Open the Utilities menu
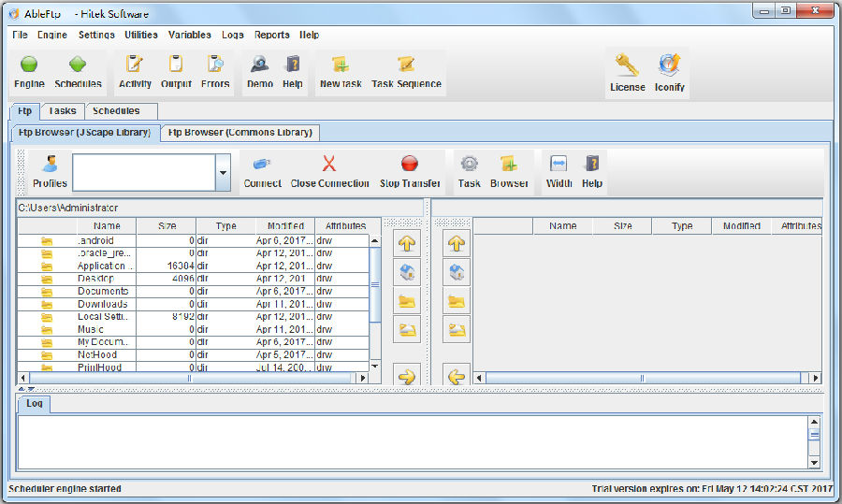Screen dimensions: 842x504 (141, 35)
